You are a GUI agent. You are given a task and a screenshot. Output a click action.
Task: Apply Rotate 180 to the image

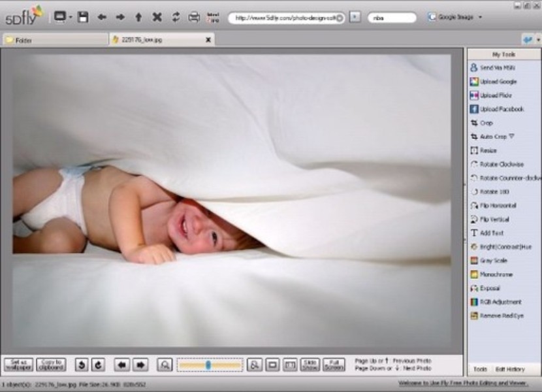491,192
